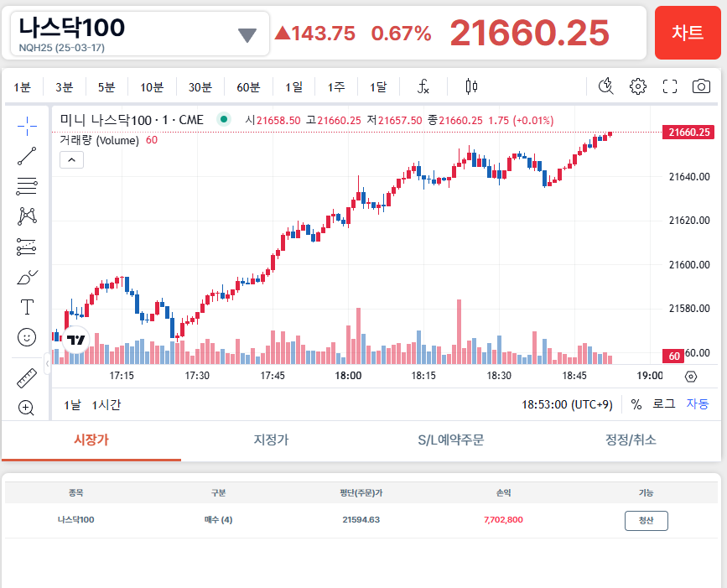Open the candlestick chart type menu
The width and height of the screenshot is (727, 588).
tap(471, 86)
